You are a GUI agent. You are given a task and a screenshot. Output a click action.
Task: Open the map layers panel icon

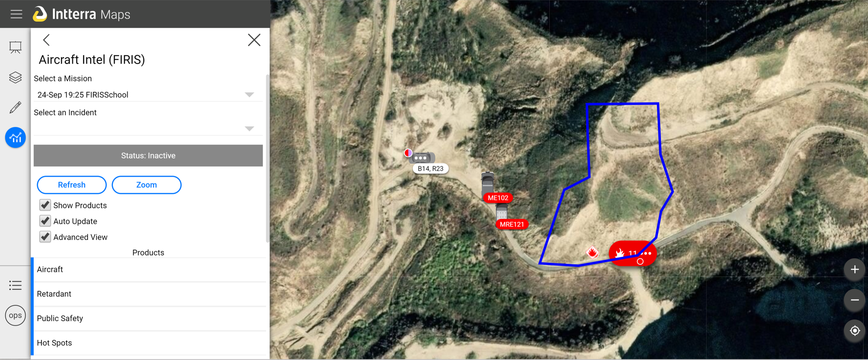[x=15, y=77]
